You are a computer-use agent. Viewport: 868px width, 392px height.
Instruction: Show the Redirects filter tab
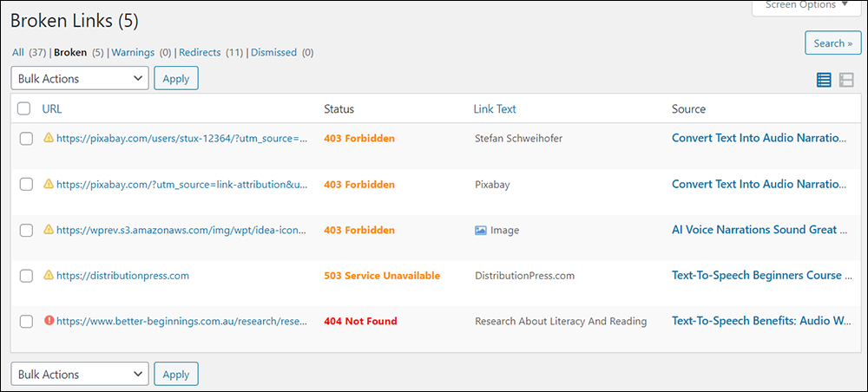(x=200, y=53)
